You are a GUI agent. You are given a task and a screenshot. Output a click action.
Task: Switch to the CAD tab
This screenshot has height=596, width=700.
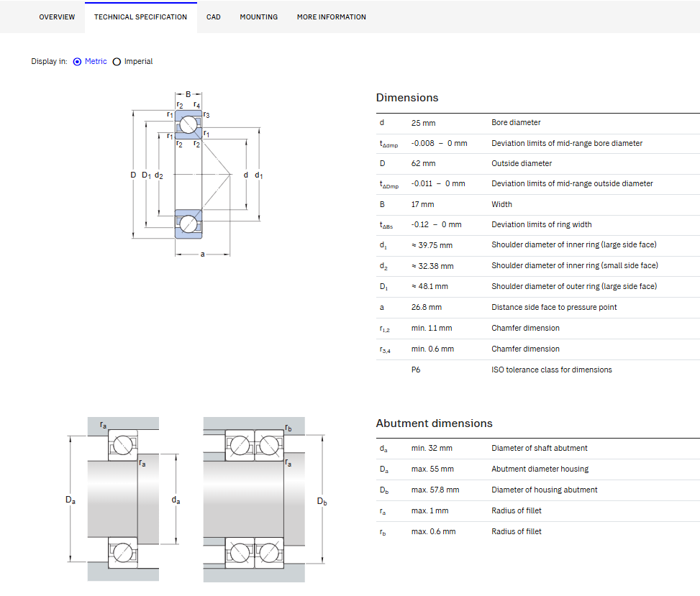click(214, 17)
